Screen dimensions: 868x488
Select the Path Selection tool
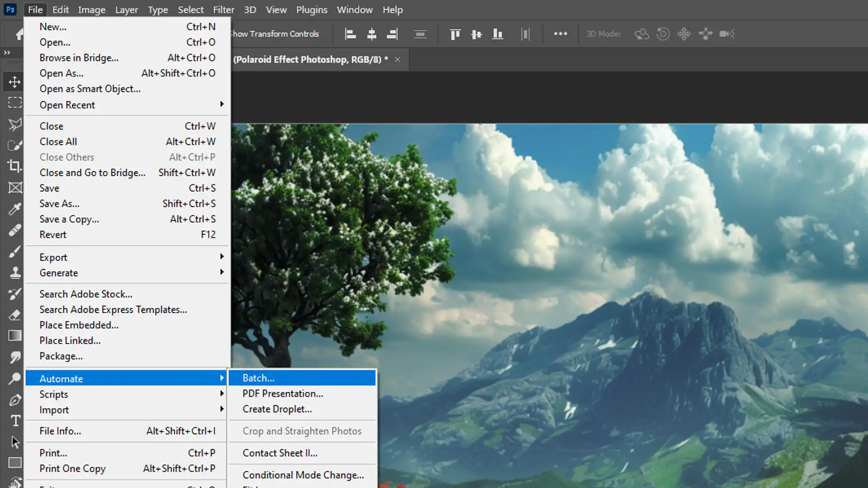pos(14,442)
